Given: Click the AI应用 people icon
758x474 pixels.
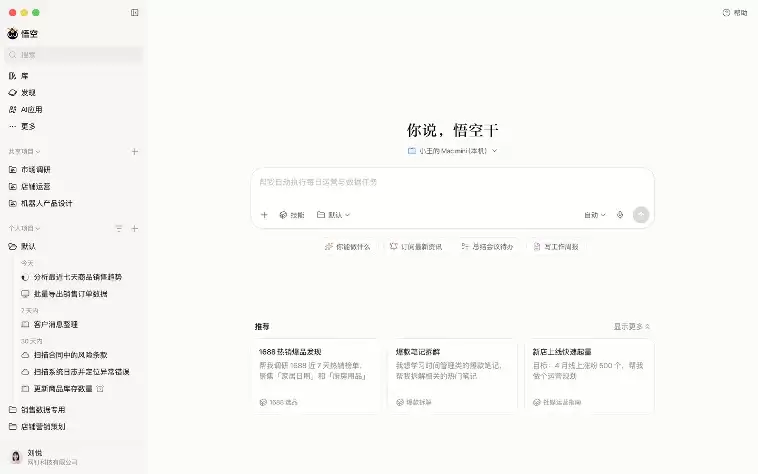Looking at the screenshot, I should click(x=13, y=109).
